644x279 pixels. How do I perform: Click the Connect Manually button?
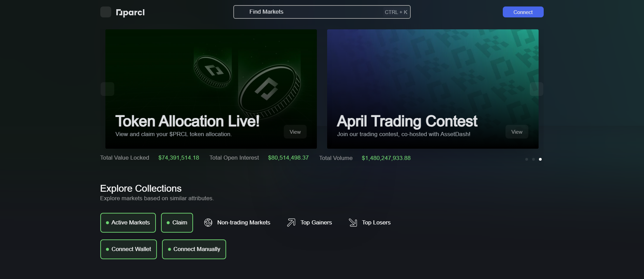[194, 249]
